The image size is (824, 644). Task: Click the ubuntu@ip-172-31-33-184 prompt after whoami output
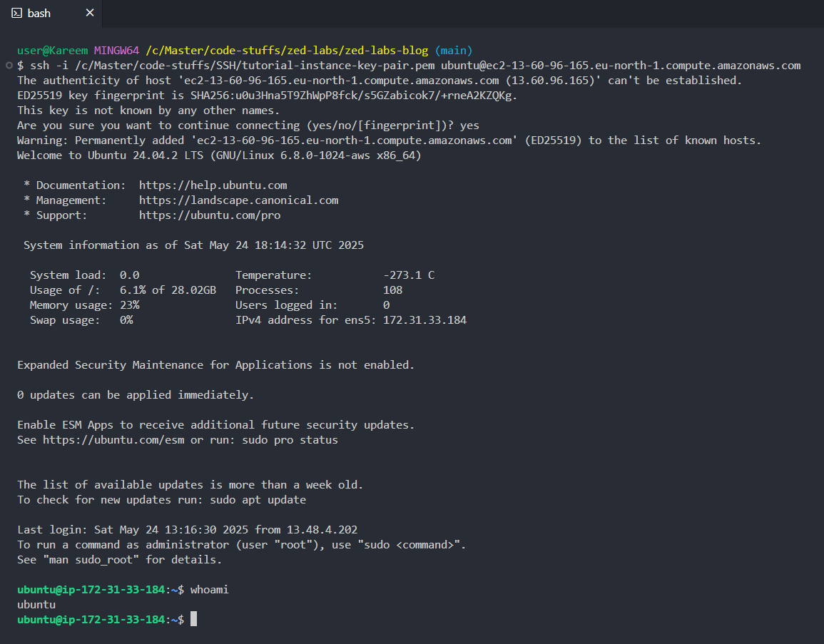(x=91, y=620)
